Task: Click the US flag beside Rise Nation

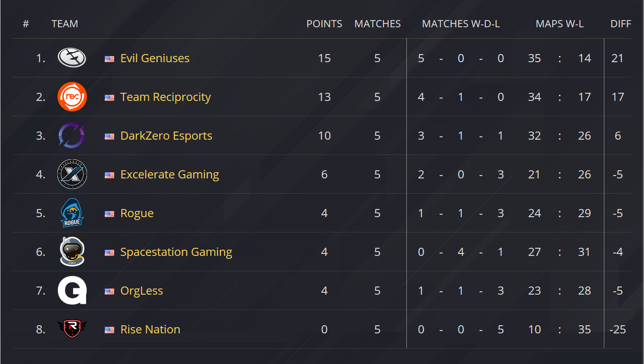Action: [x=109, y=330]
